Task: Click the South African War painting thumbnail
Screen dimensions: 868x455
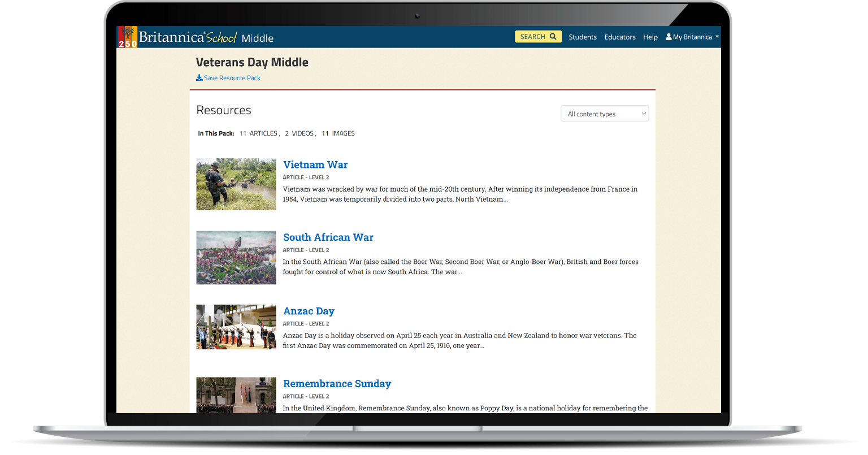Action: (x=236, y=258)
